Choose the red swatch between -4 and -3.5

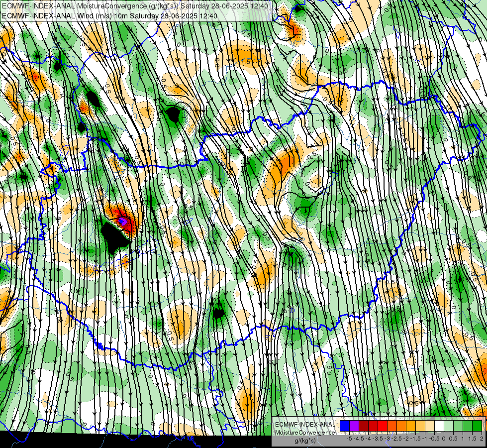click(x=373, y=426)
